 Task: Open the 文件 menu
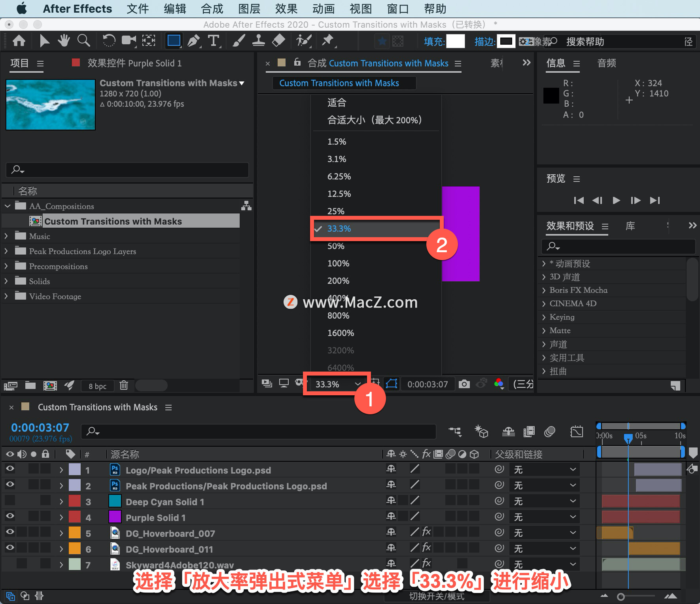coord(138,9)
